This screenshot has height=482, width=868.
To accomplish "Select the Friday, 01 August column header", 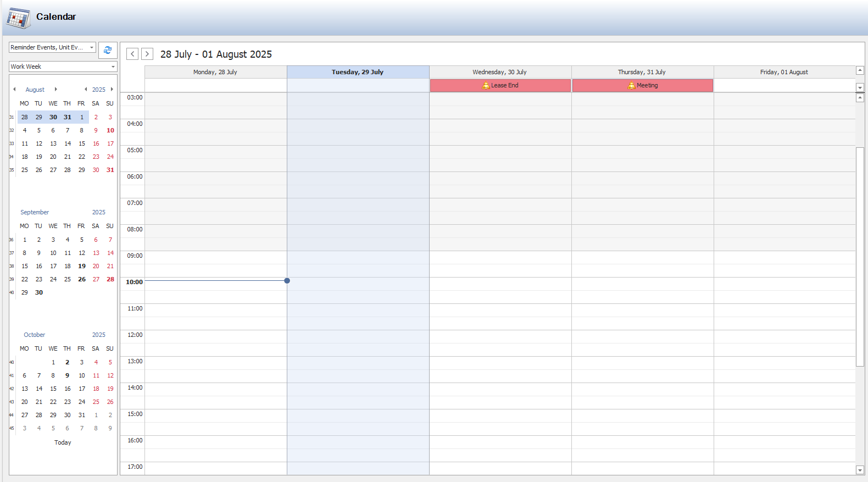I will [x=784, y=72].
